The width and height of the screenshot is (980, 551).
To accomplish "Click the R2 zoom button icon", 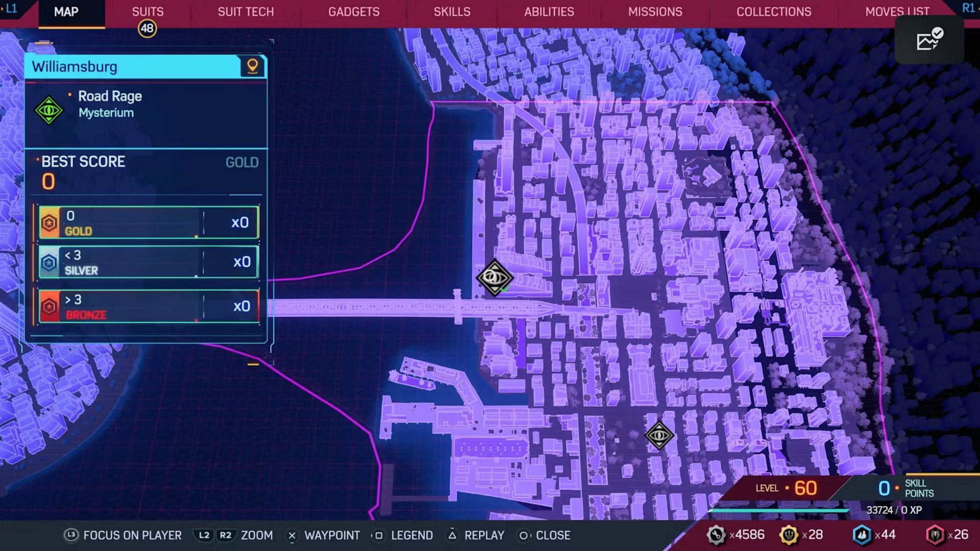I will [x=225, y=535].
